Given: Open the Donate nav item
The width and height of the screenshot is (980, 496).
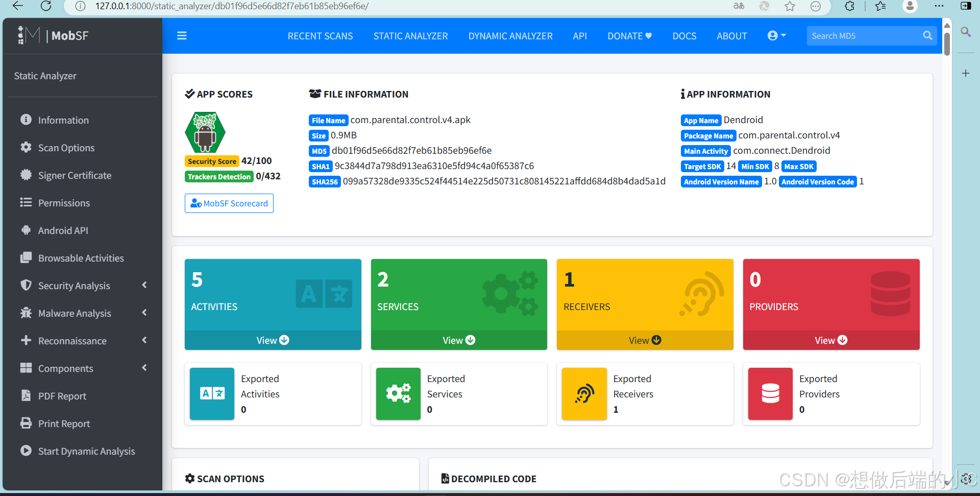Looking at the screenshot, I should [629, 36].
